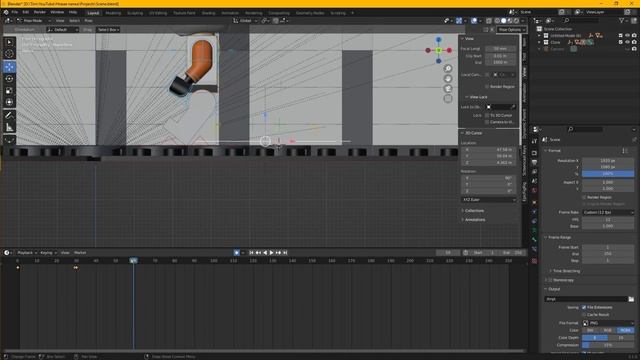Select the Cursor tool in viewport toolbar
The width and height of the screenshot is (640, 360).
[9, 54]
